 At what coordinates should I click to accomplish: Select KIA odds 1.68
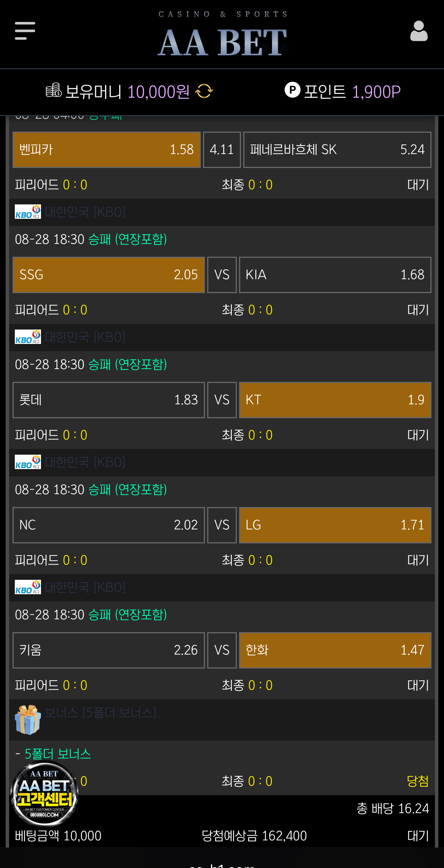(x=335, y=275)
